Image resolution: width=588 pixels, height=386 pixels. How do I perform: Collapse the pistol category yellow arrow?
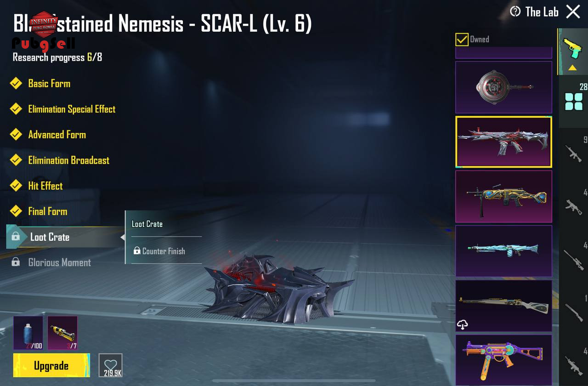tap(573, 68)
